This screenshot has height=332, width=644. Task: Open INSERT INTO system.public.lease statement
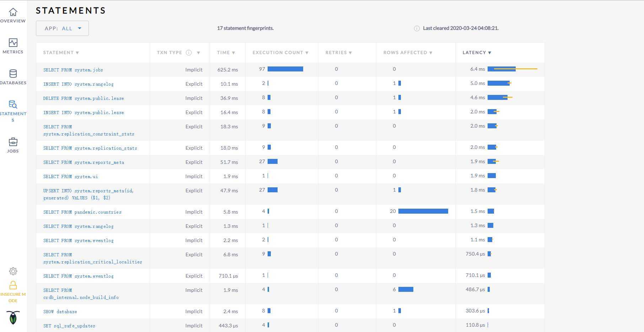[x=84, y=113]
